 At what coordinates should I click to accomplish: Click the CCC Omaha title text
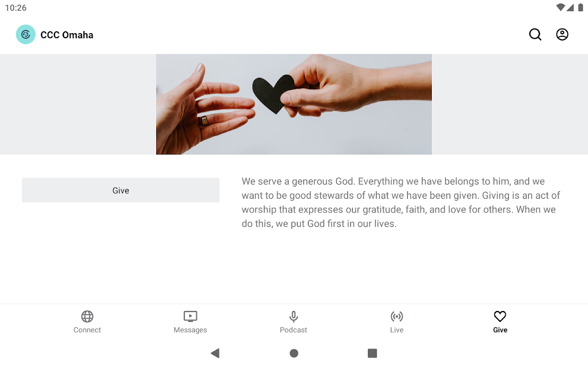click(x=67, y=35)
